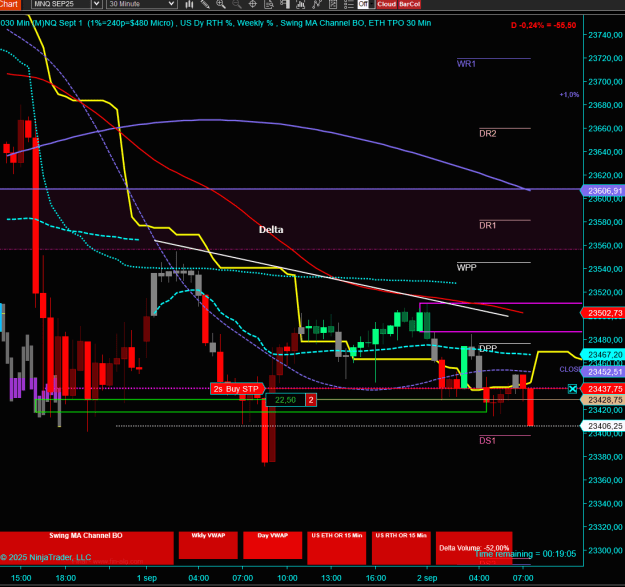Open the bar style chart icon
The width and height of the screenshot is (625, 587).
click(189, 4)
